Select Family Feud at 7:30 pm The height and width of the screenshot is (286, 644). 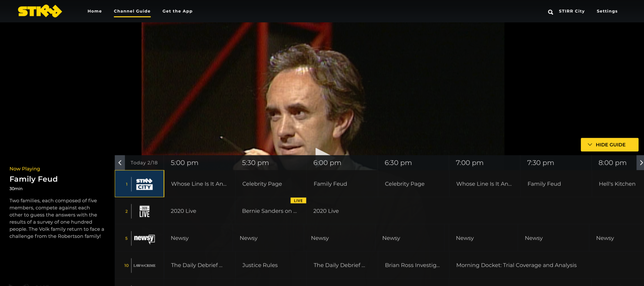point(556,184)
